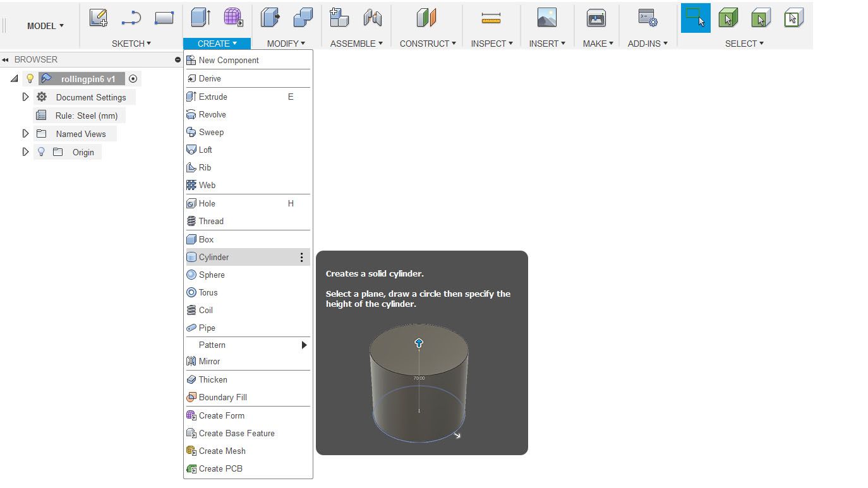
Task: Click the Combine bodies icon above MODIFY
Action: (303, 18)
